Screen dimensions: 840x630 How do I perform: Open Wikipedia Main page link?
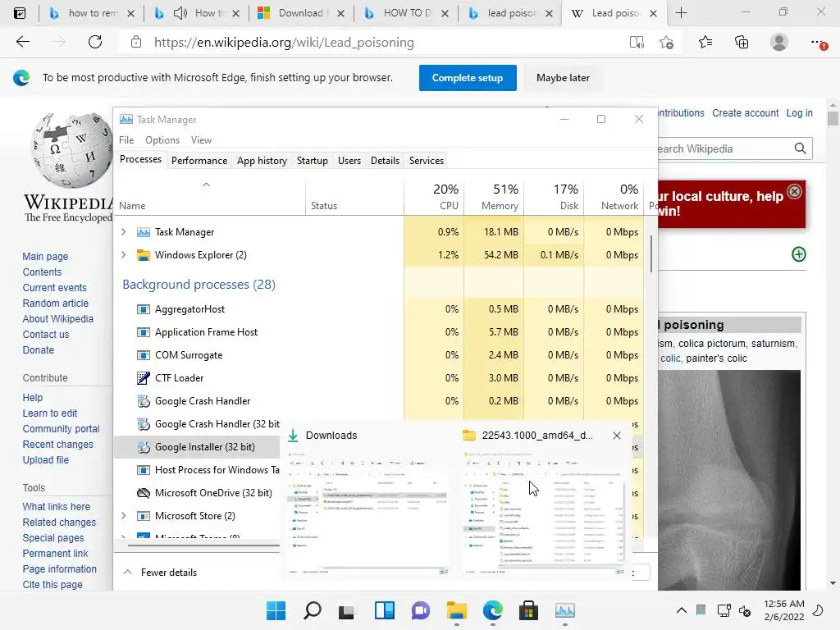(45, 257)
